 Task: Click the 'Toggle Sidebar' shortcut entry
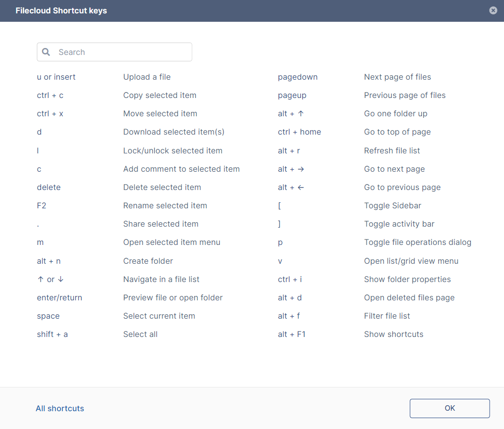tap(393, 205)
